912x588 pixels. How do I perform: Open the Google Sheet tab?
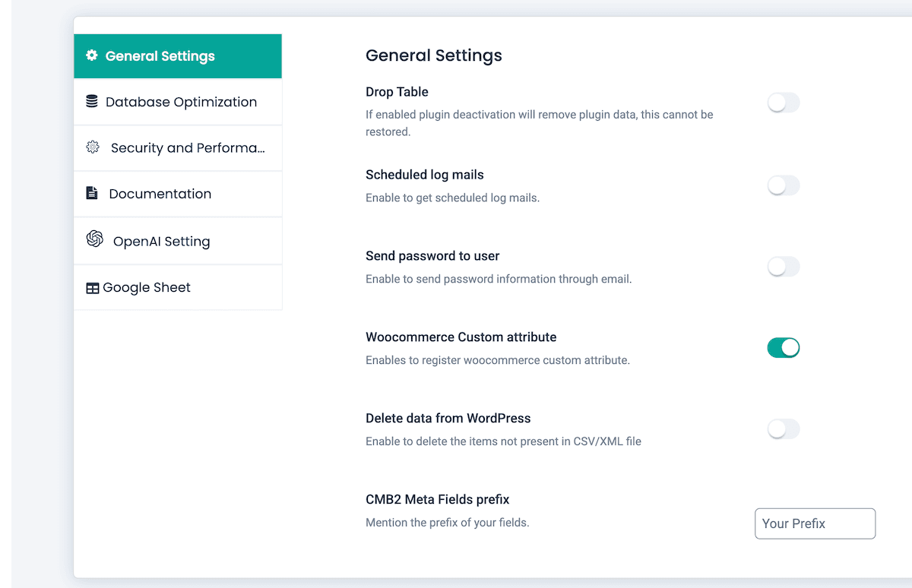tap(178, 287)
